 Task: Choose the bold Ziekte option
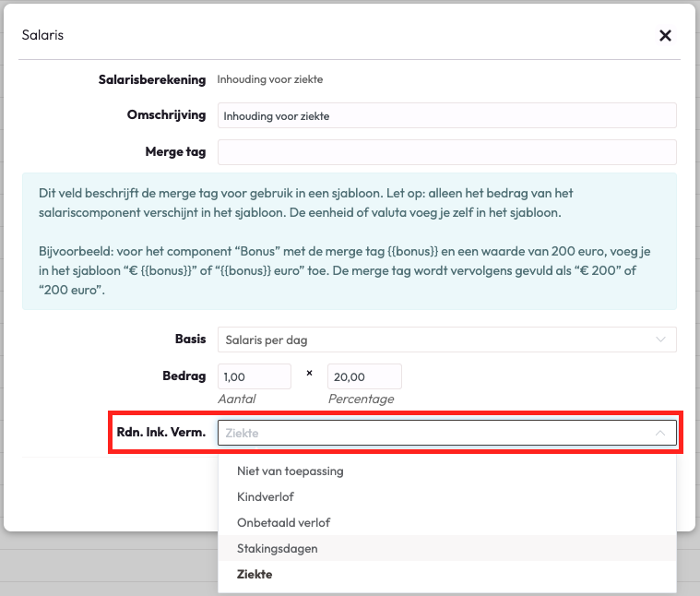(255, 574)
